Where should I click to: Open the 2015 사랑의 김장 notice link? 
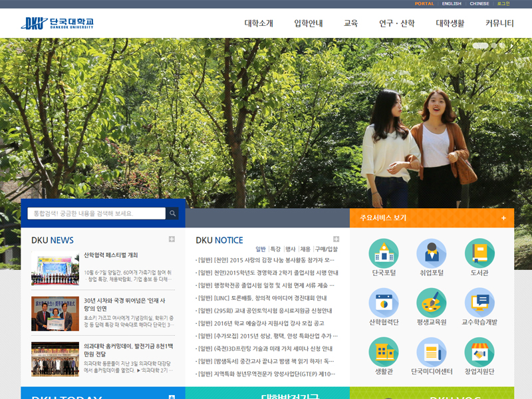tap(266, 259)
